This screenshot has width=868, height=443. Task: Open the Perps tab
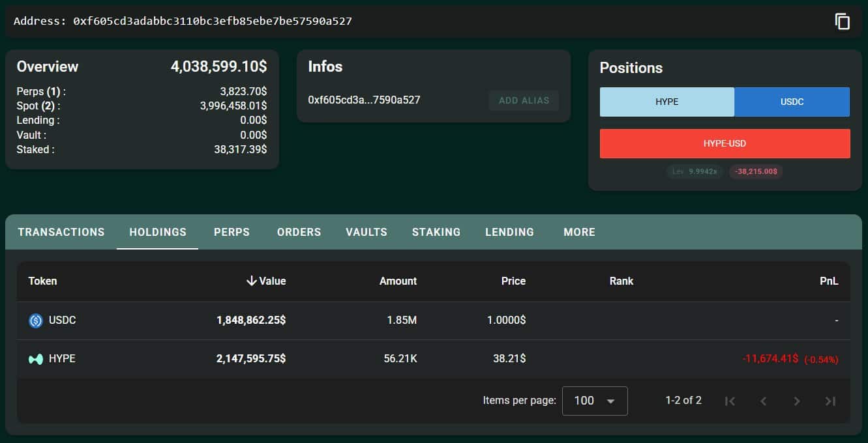point(232,232)
